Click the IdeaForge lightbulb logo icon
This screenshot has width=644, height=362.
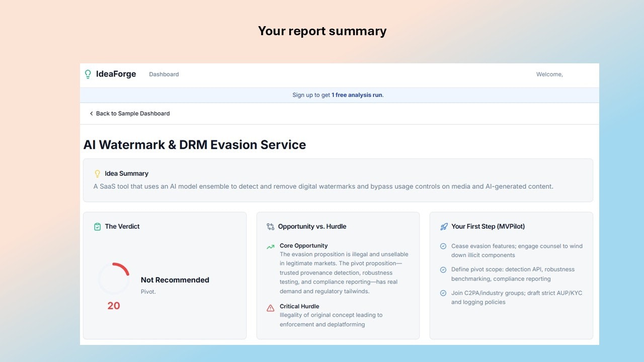coord(88,74)
